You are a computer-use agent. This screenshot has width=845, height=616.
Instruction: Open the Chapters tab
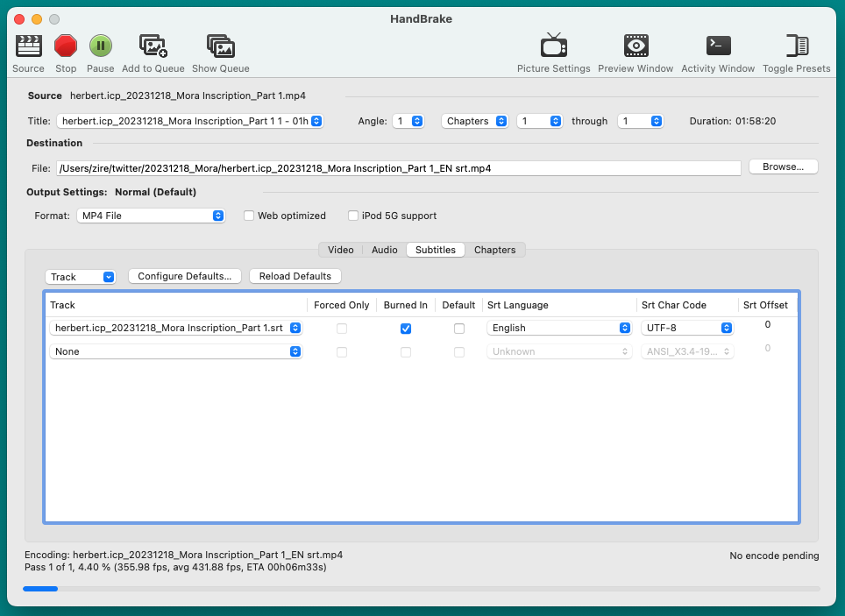pos(494,250)
